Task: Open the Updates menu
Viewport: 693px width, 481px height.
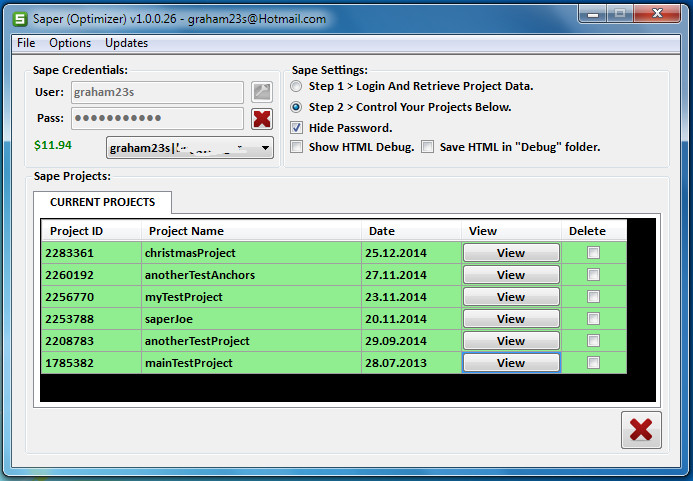Action: tap(126, 43)
